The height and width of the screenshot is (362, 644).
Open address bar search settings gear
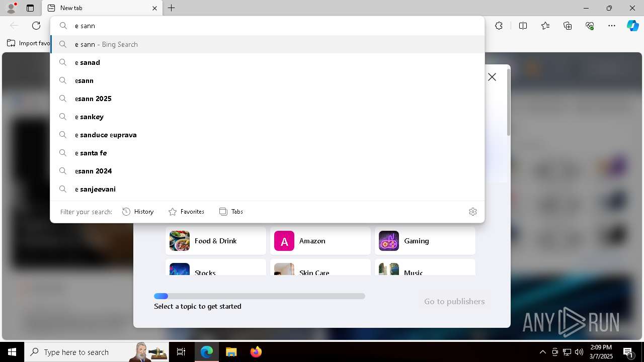[x=472, y=212]
